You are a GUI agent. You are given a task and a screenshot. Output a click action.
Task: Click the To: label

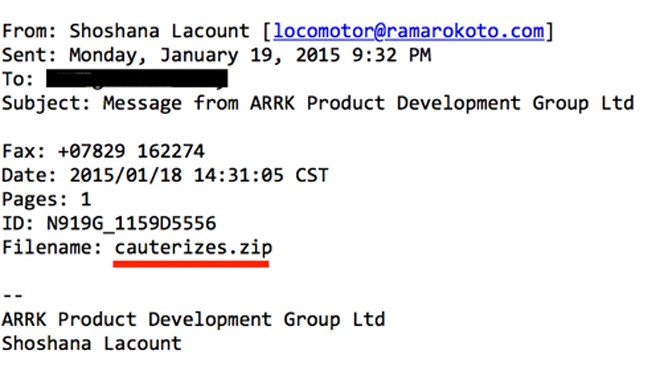(x=18, y=79)
